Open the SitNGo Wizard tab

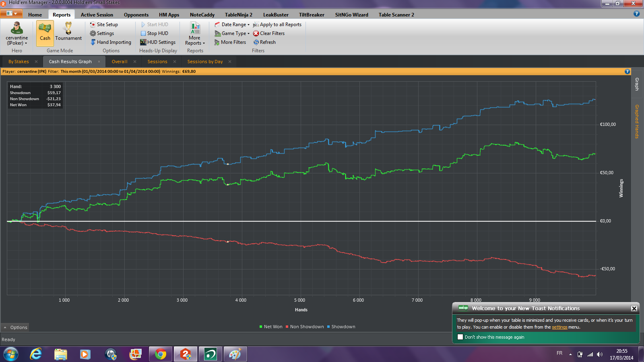tap(352, 15)
